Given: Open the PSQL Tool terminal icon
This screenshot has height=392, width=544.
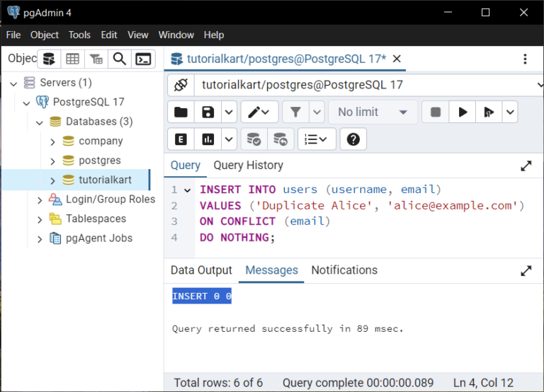Looking at the screenshot, I should tap(143, 59).
